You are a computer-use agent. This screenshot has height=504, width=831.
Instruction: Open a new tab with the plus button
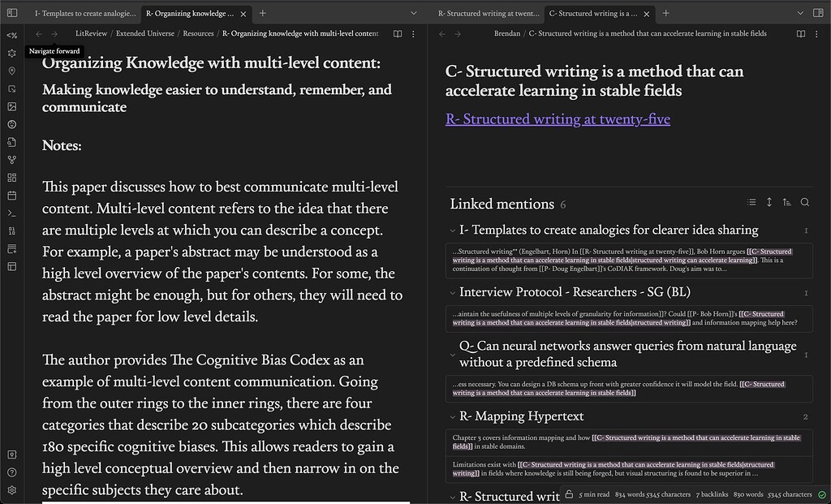pos(260,13)
